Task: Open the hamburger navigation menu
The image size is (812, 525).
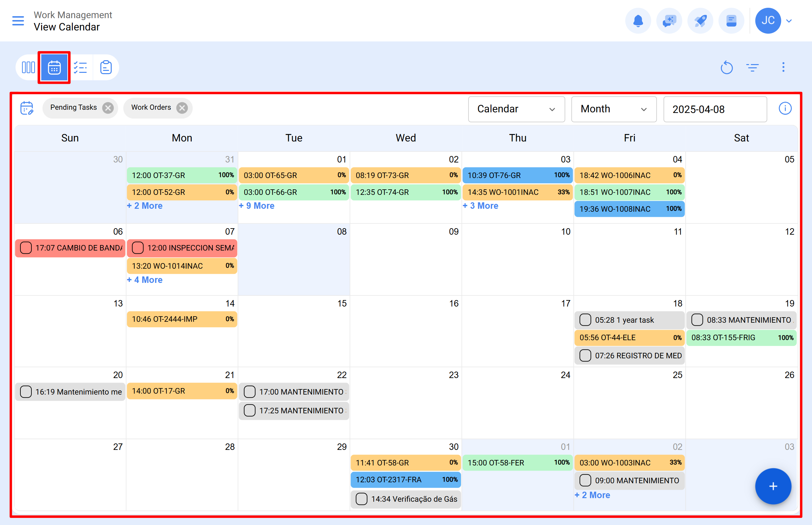Action: pos(18,21)
